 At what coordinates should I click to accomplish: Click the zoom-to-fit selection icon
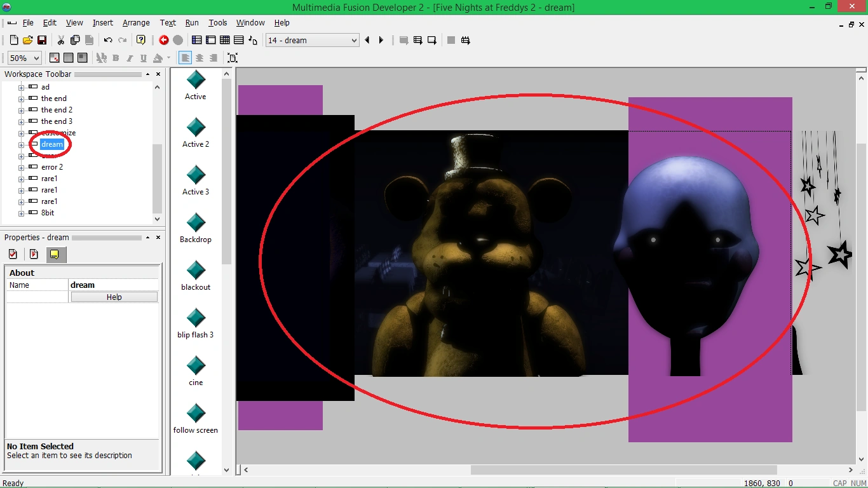click(233, 58)
